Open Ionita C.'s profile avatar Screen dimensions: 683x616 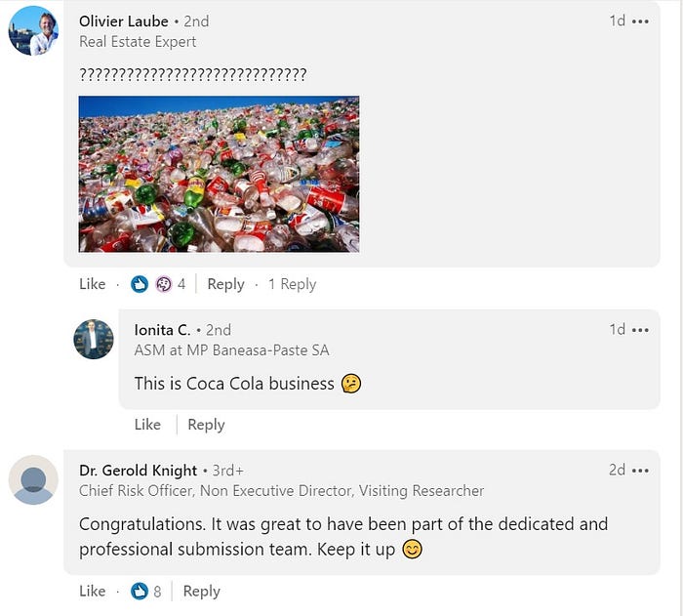pyautogui.click(x=94, y=339)
